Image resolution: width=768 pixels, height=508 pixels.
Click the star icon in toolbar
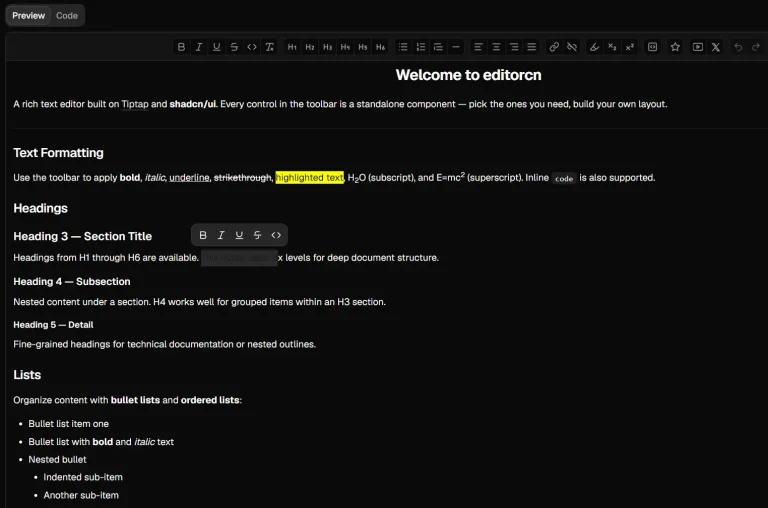pyautogui.click(x=675, y=47)
